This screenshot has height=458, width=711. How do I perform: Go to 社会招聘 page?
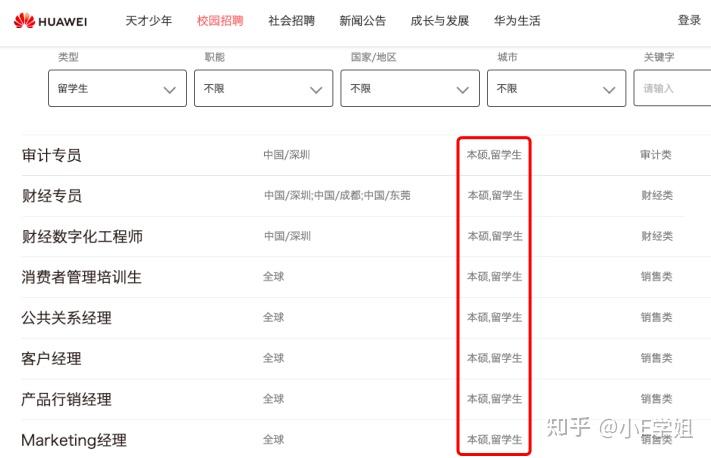(x=291, y=21)
